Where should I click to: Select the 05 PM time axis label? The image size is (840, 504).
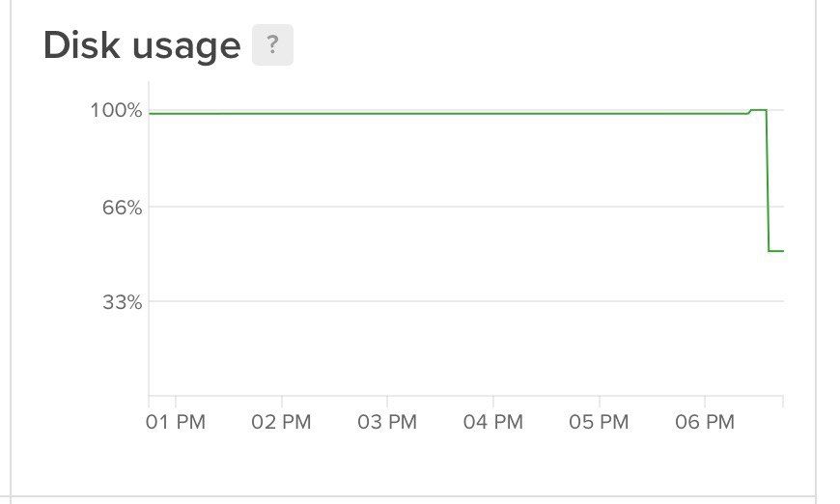pos(600,423)
